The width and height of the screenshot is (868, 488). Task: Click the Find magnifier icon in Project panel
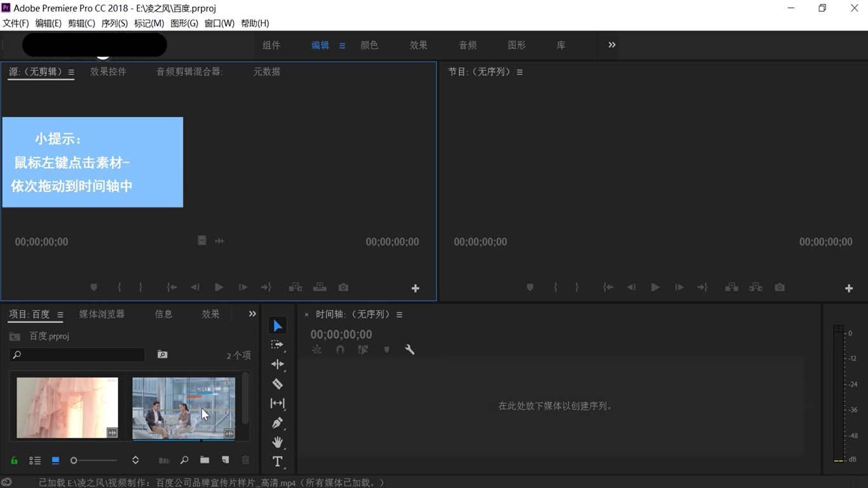pos(184,459)
